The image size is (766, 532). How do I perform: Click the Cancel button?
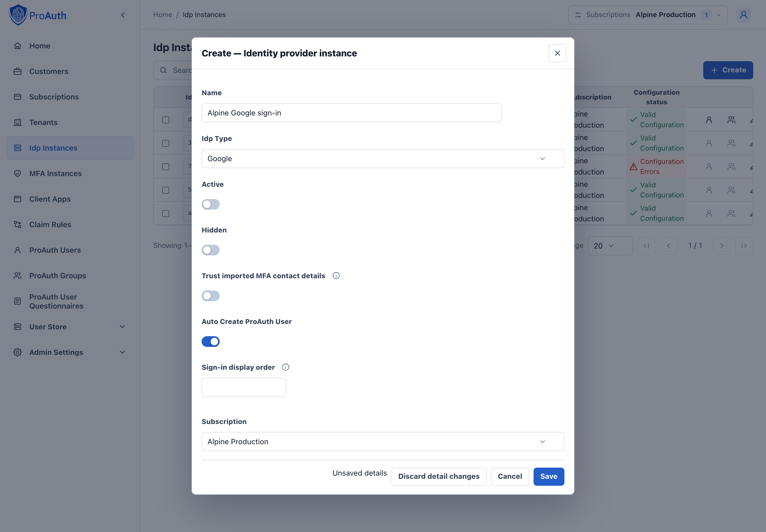pyautogui.click(x=510, y=476)
